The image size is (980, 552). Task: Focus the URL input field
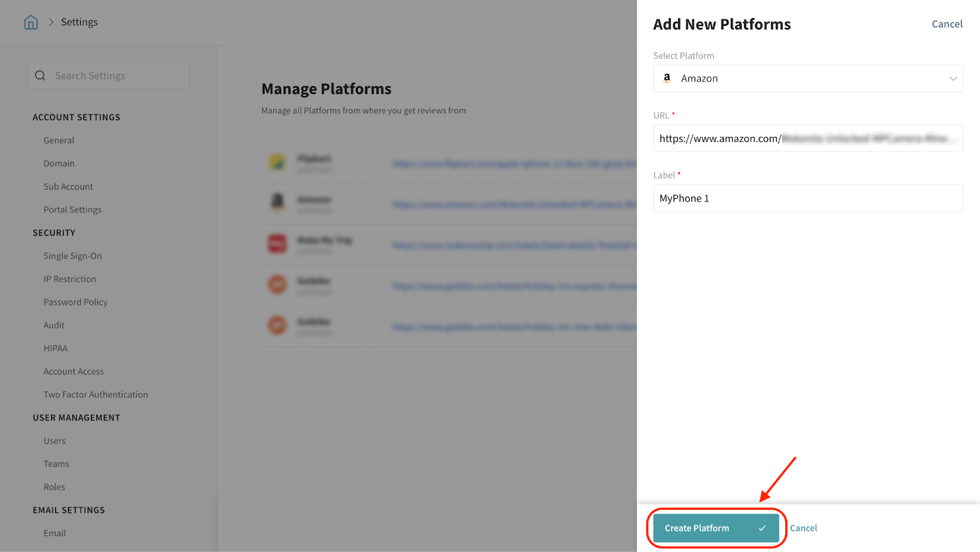click(807, 139)
